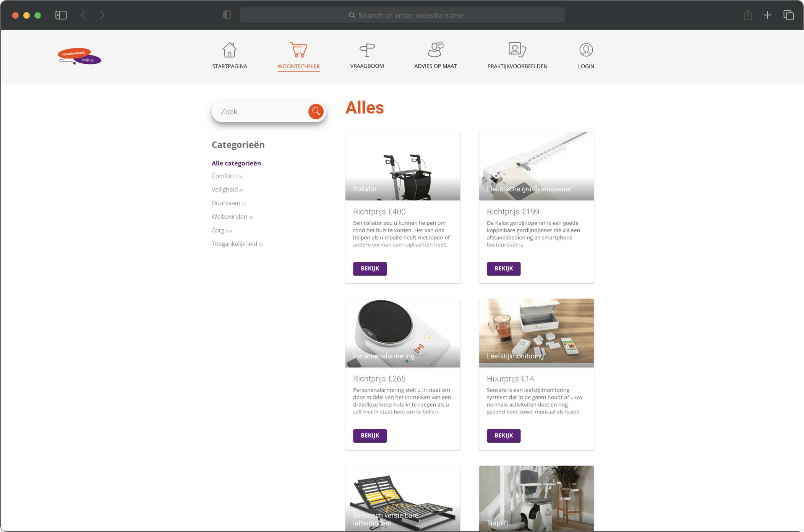Click the Advies op Maat icon
Image resolution: width=804 pixels, height=532 pixels.
[x=436, y=50]
